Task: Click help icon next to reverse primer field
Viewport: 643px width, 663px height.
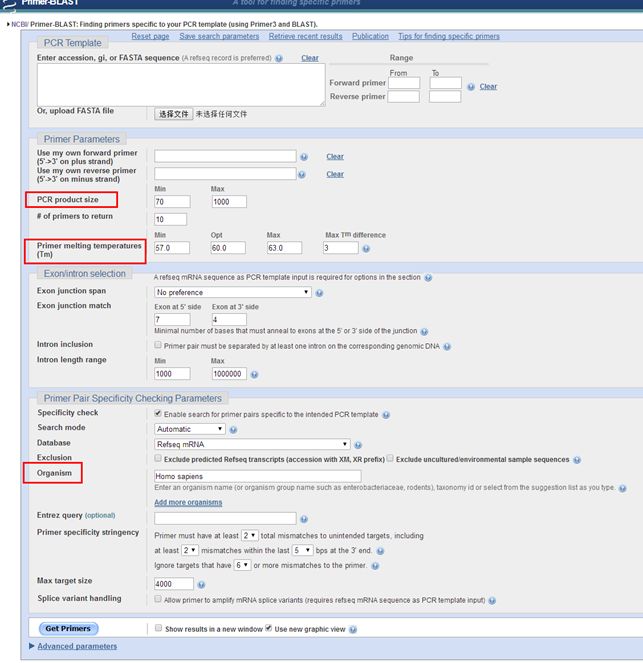Action: tap(304, 174)
